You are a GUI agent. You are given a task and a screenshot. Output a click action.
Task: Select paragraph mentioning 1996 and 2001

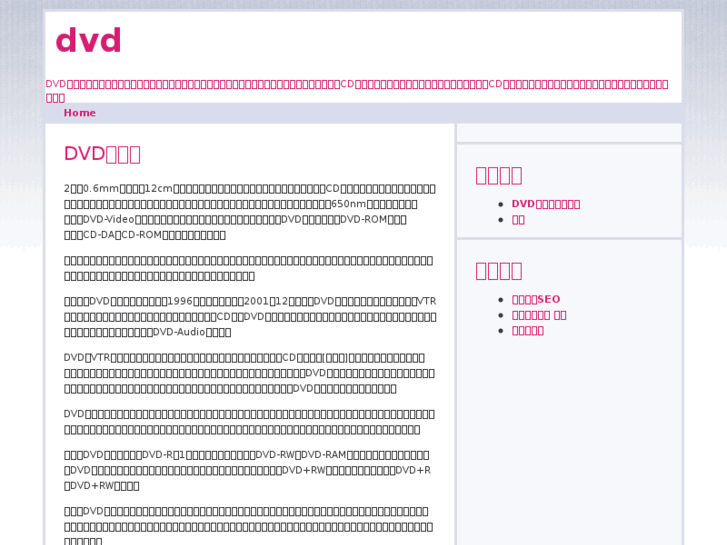coord(250,317)
